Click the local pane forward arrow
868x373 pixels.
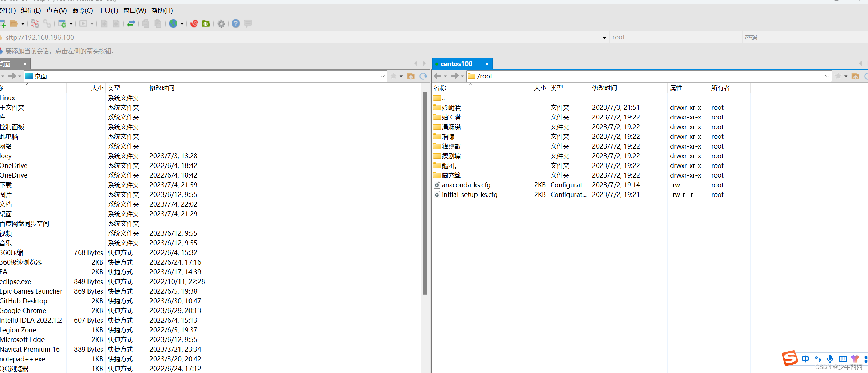(x=12, y=76)
